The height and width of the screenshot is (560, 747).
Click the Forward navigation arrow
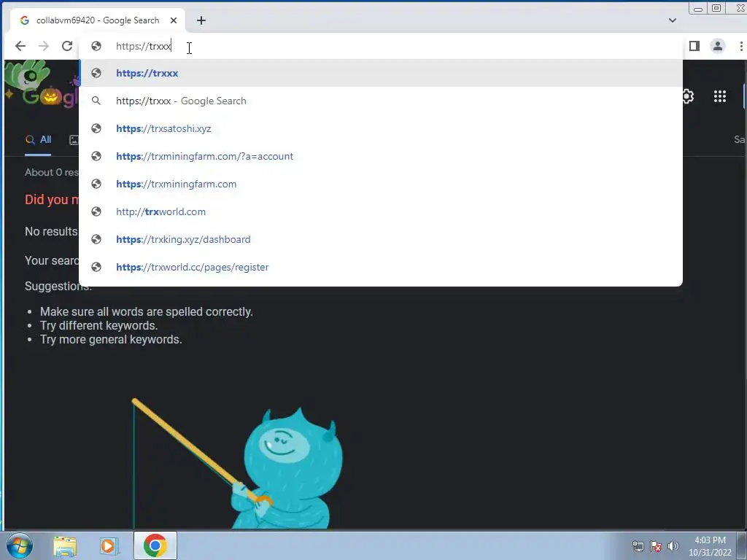tap(43, 46)
